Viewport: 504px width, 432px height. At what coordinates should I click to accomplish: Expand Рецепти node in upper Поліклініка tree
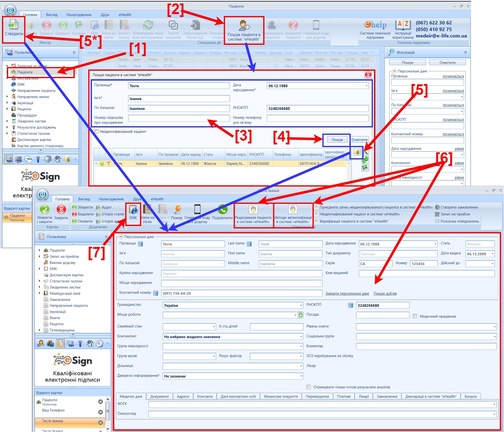tap(7, 109)
